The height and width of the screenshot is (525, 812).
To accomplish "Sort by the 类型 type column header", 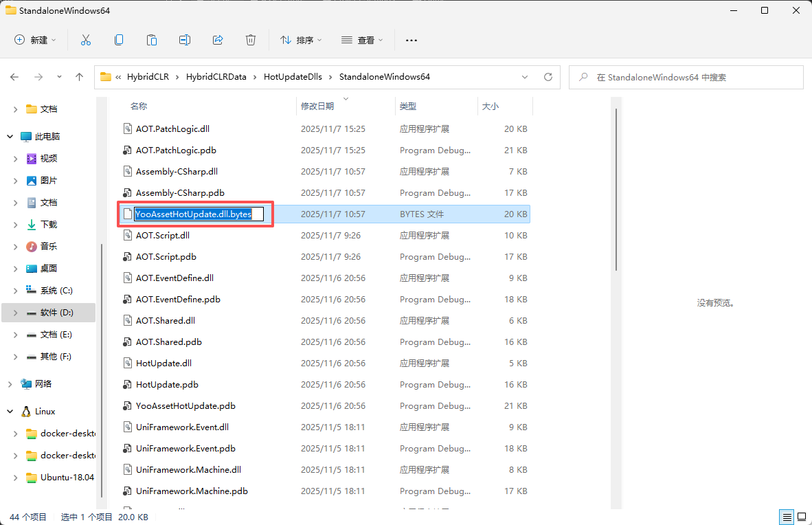I will 408,106.
